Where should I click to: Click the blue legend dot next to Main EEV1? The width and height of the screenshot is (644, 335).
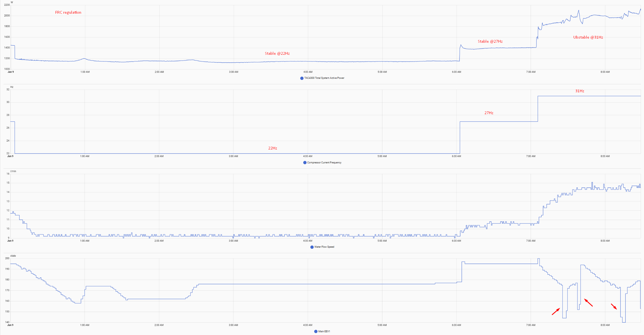click(316, 331)
